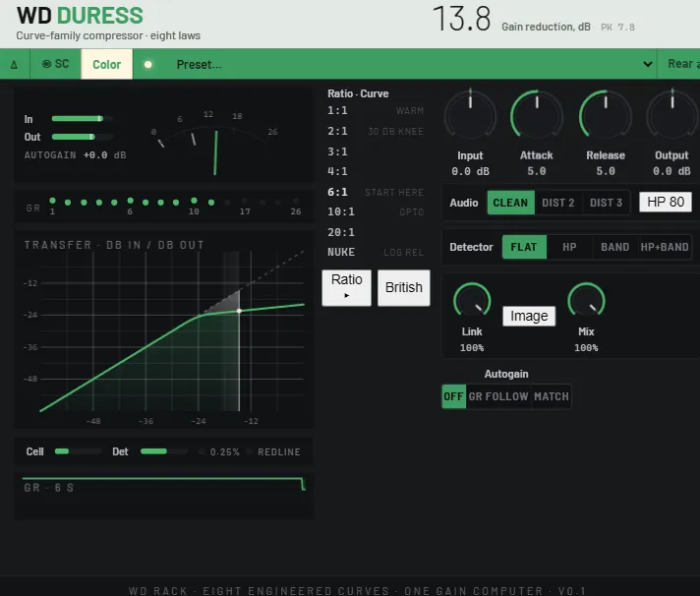Click the Attack knob

tap(537, 115)
